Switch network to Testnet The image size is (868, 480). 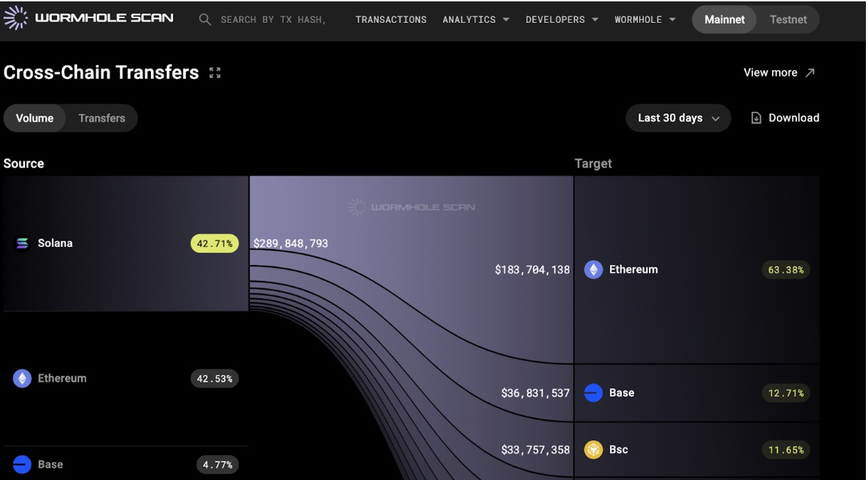[788, 19]
